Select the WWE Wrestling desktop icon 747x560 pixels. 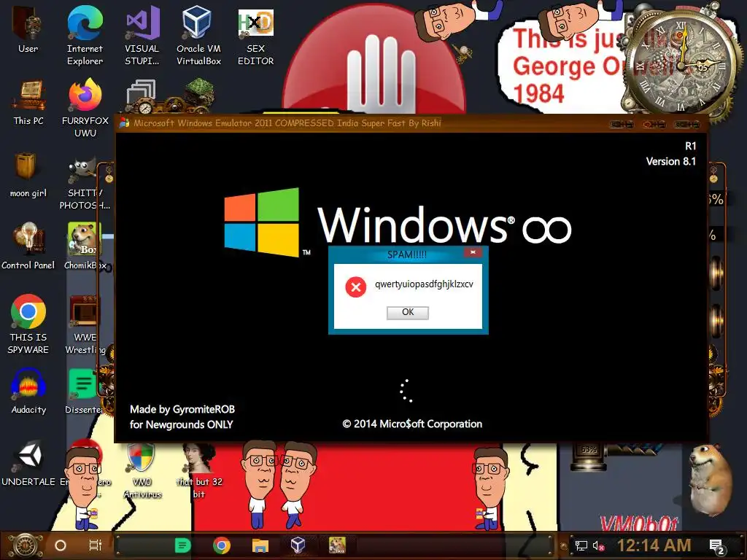pyautogui.click(x=85, y=325)
